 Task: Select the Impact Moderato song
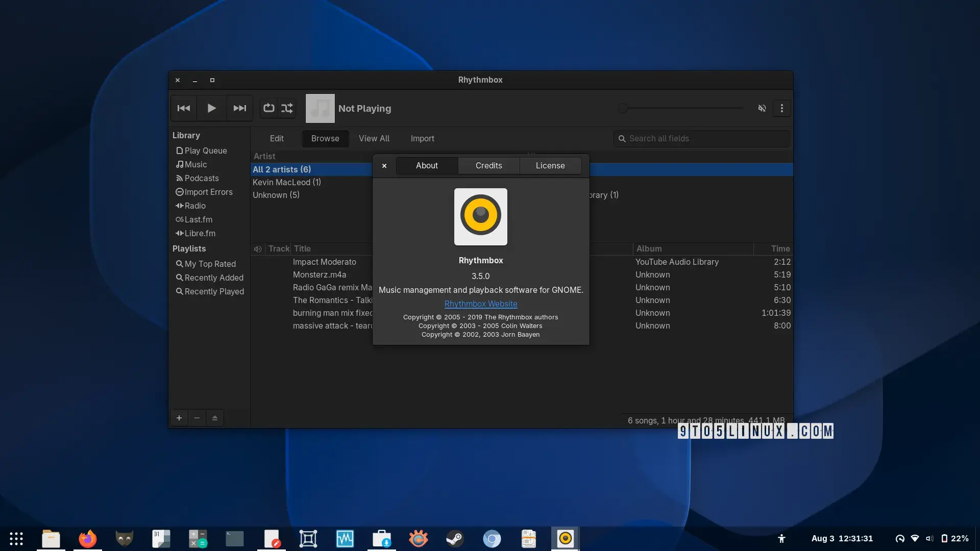[325, 262]
